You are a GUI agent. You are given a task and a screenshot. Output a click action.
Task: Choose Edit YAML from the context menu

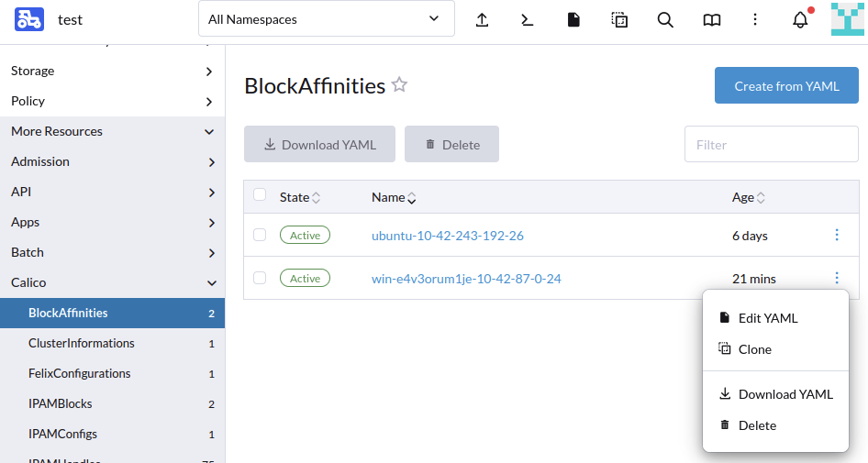(775, 318)
